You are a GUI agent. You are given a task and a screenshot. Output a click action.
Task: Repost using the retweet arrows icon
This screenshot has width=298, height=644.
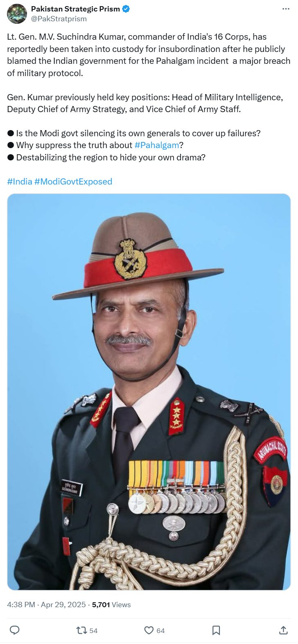(82, 630)
